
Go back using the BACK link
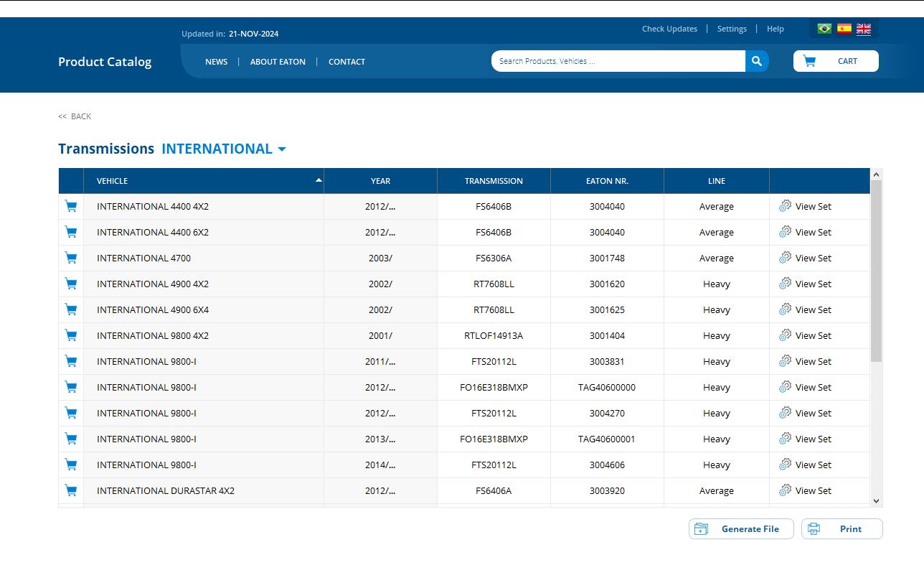click(x=75, y=116)
